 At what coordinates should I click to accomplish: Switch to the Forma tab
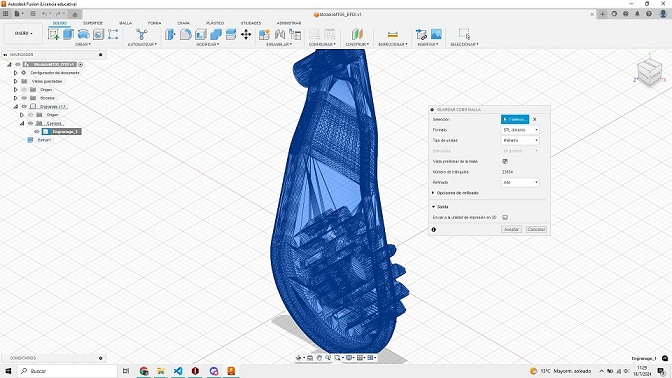click(155, 23)
